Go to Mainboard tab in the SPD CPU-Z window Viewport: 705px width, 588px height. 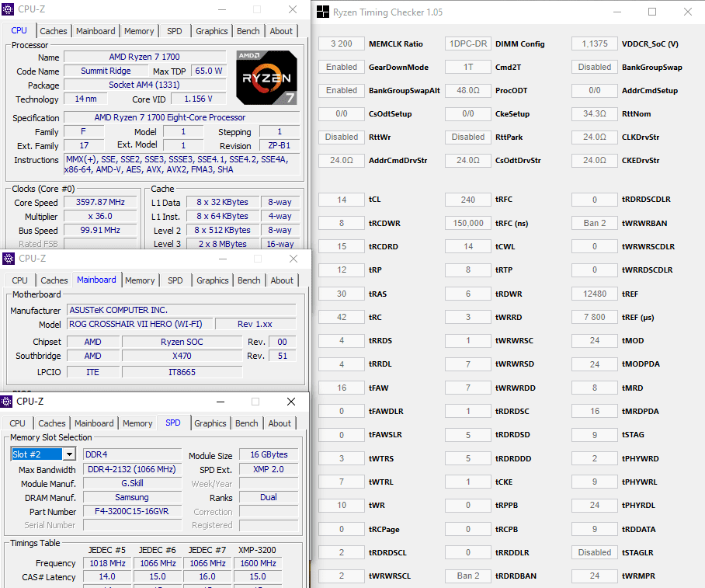[94, 423]
